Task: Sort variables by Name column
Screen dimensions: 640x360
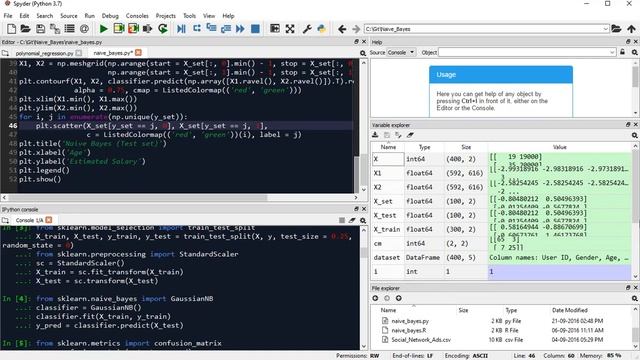Action: coord(388,147)
